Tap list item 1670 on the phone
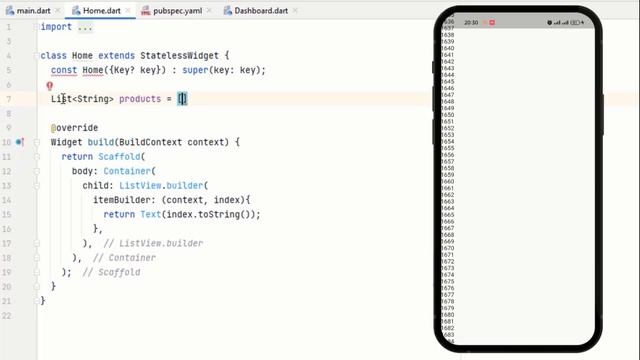 coord(448,248)
